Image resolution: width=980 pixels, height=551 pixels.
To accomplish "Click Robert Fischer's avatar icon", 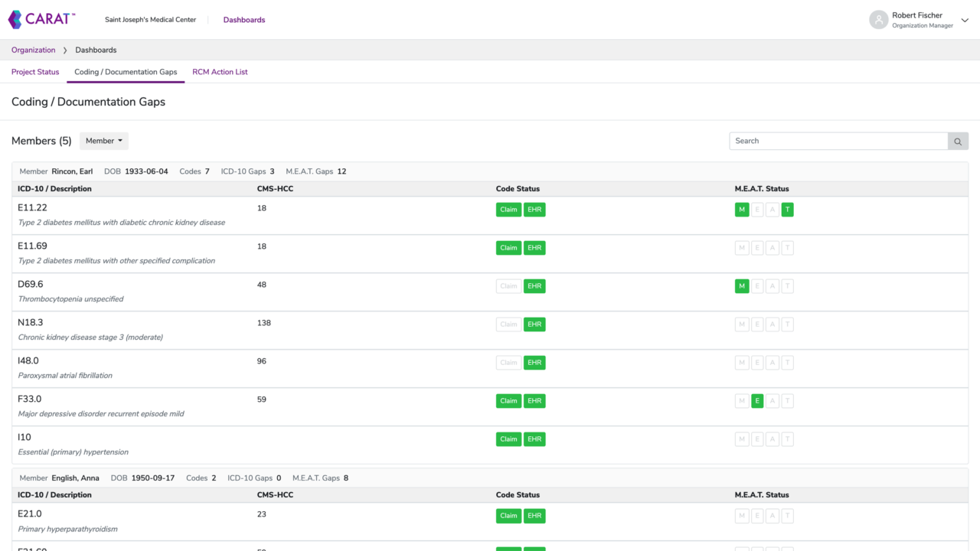I will click(x=877, y=19).
